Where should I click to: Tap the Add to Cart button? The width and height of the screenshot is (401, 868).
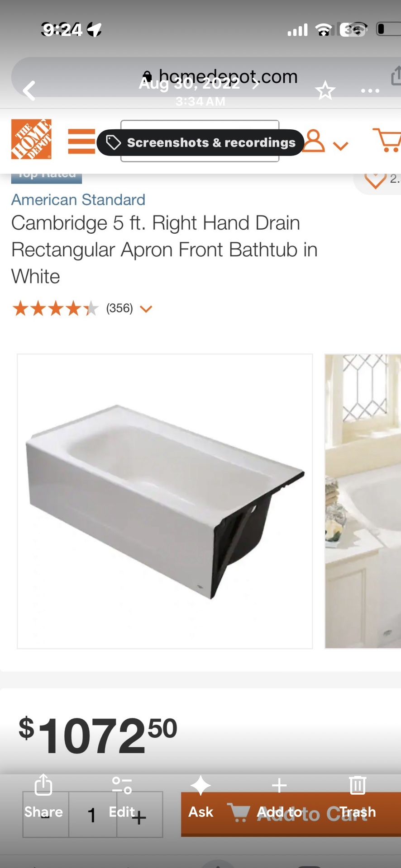coord(291,814)
